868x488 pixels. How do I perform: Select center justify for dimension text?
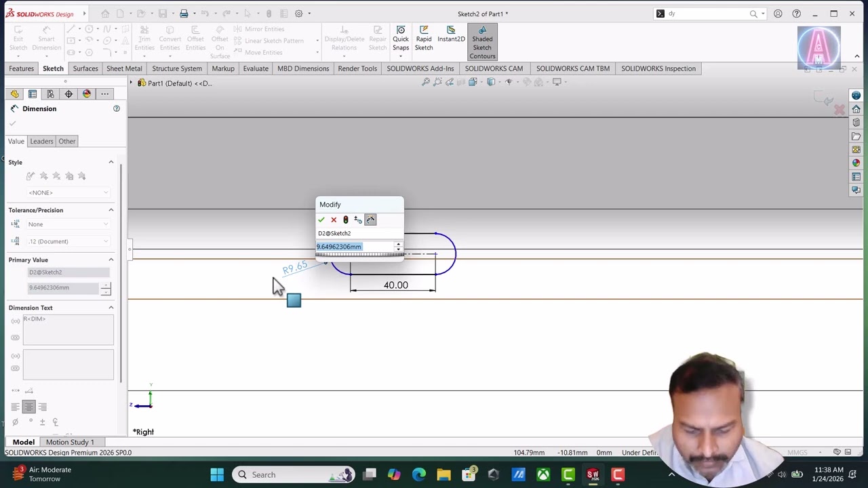pos(28,407)
